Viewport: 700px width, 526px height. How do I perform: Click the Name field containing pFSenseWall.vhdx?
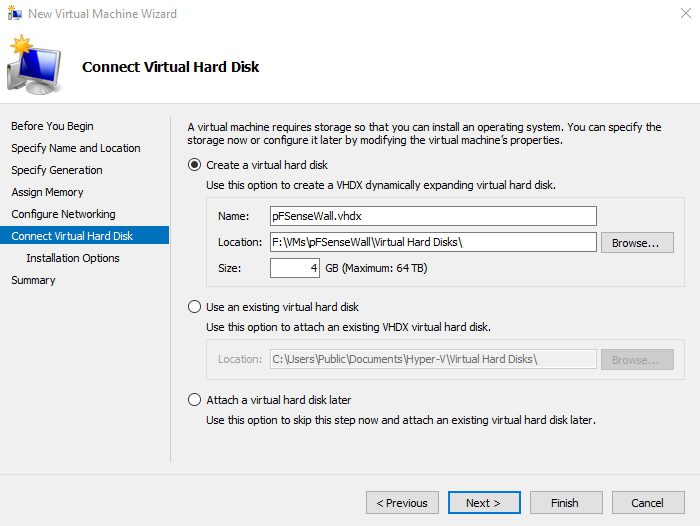(433, 216)
